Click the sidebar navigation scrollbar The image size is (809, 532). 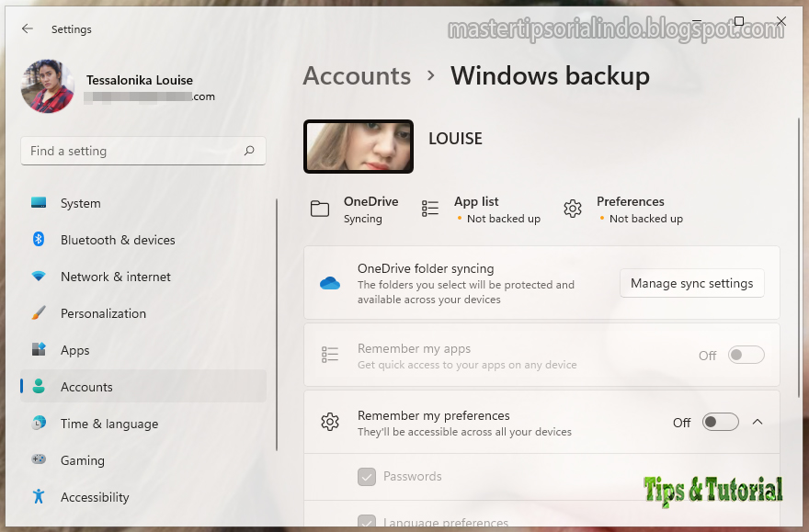point(277,324)
